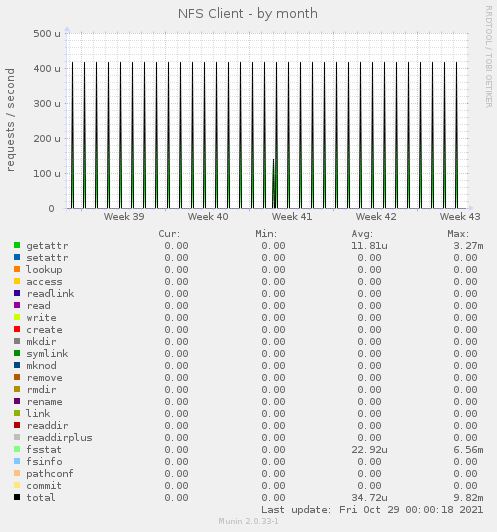Screen dimensions: 497x532
Task: Click the fsstat light green swatch
Action: coord(17,449)
